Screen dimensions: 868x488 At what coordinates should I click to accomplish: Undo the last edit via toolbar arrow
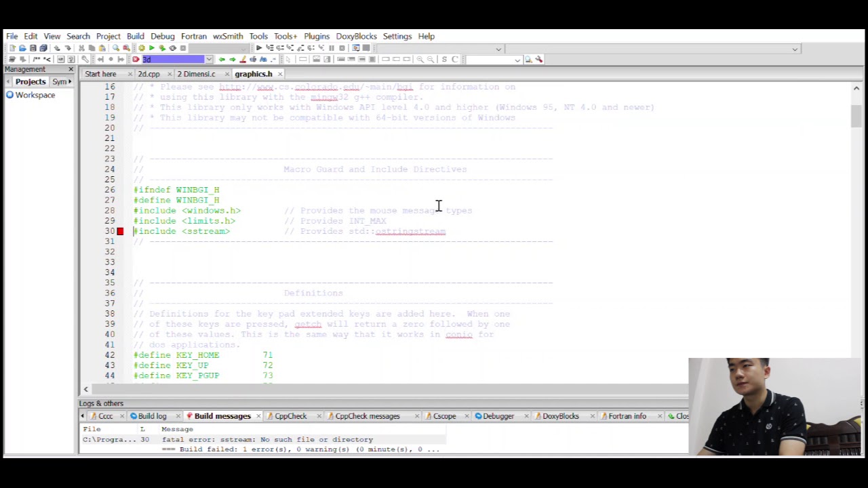[x=57, y=48]
